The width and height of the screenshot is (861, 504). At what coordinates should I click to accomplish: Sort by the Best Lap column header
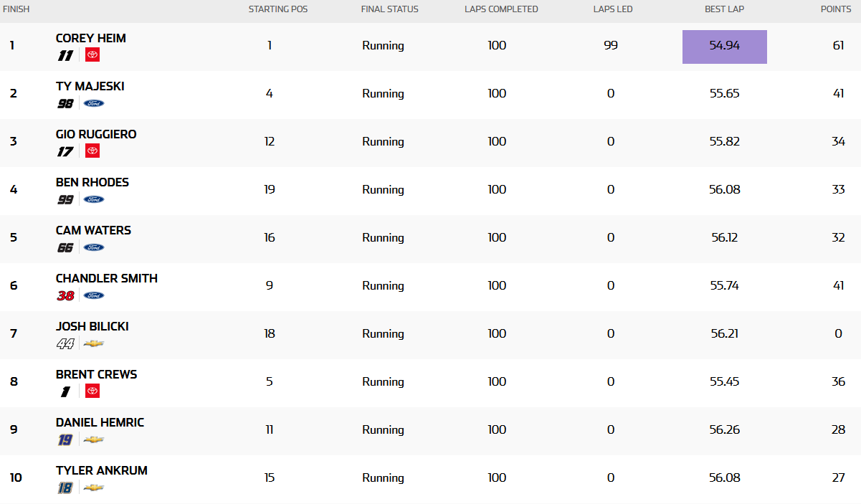click(x=724, y=9)
